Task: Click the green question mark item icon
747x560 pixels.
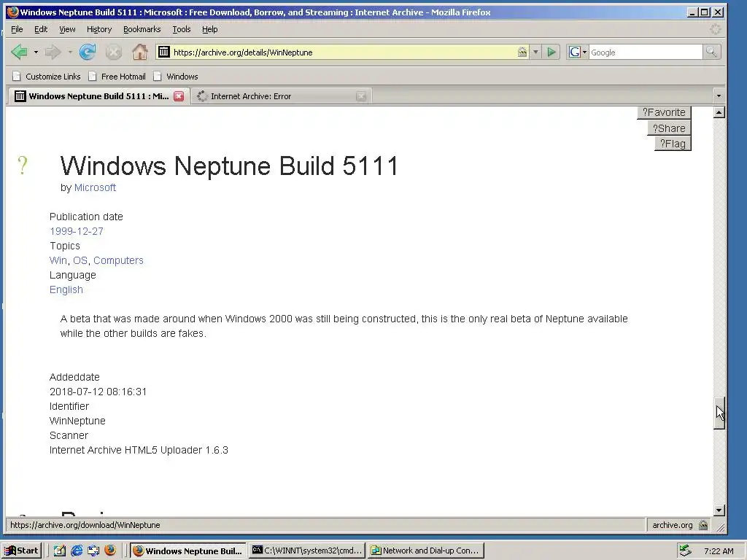Action: [x=23, y=166]
